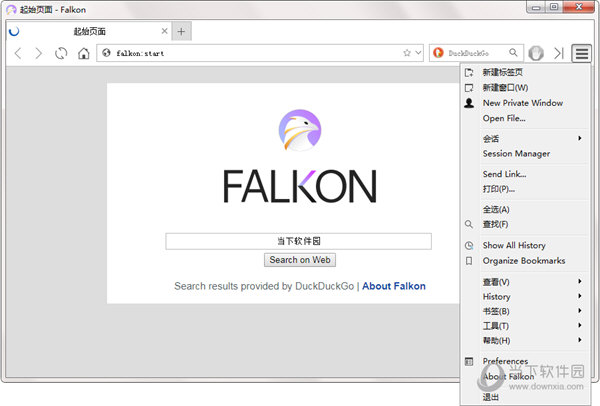Click the sidebar toggle arrow icon
The height and width of the screenshot is (406, 600).
pos(559,53)
